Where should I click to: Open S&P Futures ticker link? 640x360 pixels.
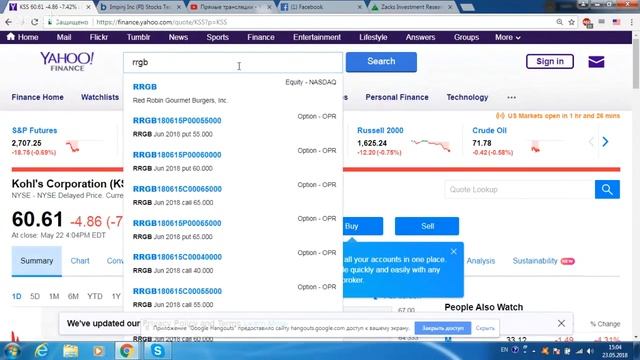(35, 131)
